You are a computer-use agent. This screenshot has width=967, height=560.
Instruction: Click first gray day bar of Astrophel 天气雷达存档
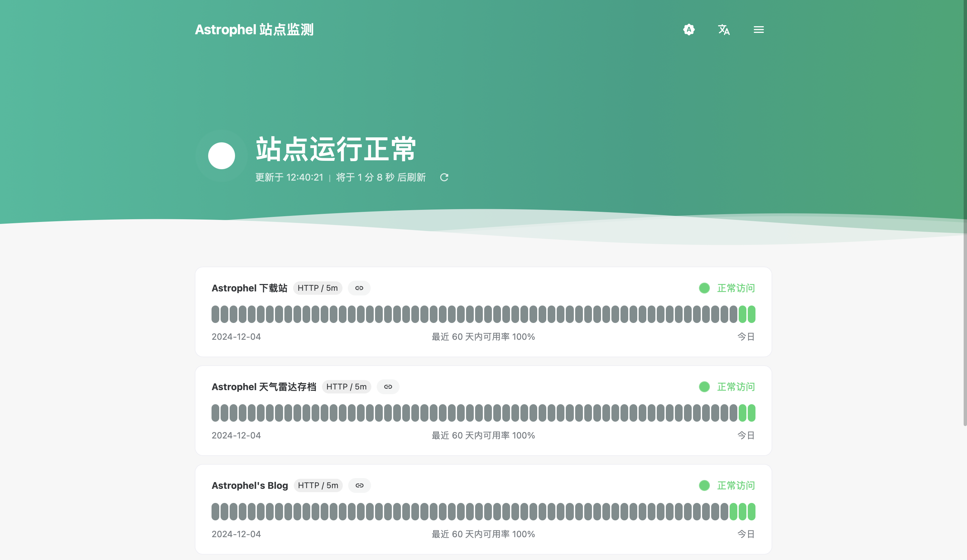215,413
